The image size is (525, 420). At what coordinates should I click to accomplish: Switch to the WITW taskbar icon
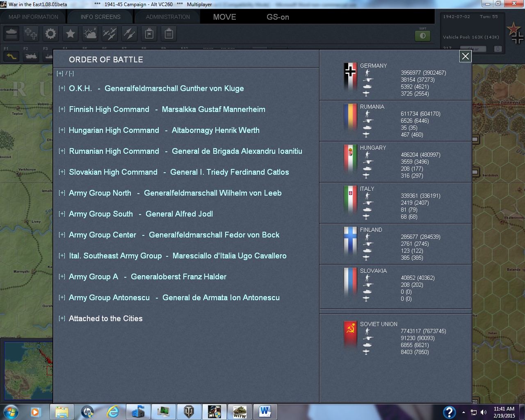coord(240,412)
